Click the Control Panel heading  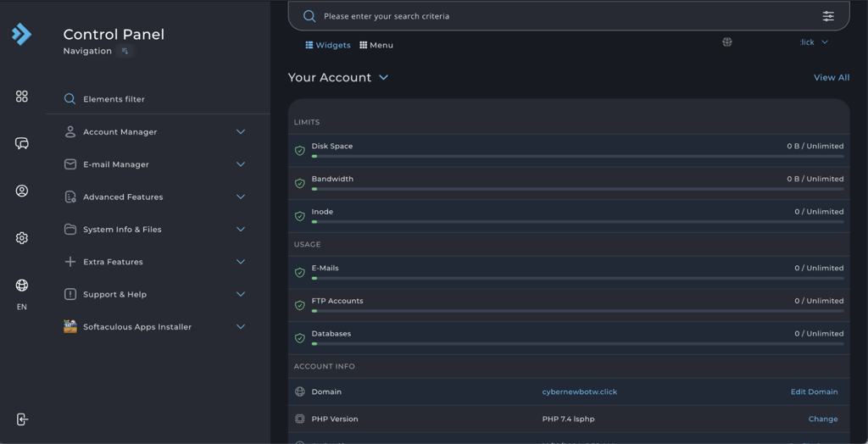114,35
